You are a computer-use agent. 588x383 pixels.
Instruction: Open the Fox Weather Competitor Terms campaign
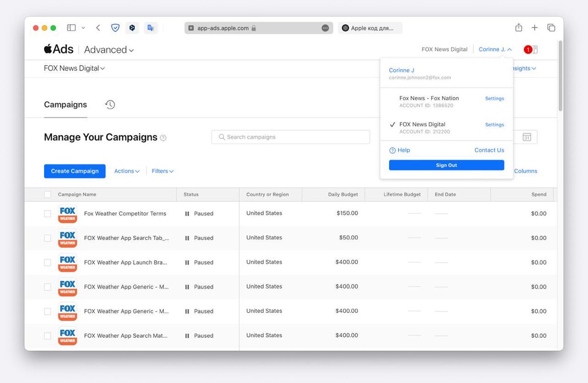pos(125,214)
